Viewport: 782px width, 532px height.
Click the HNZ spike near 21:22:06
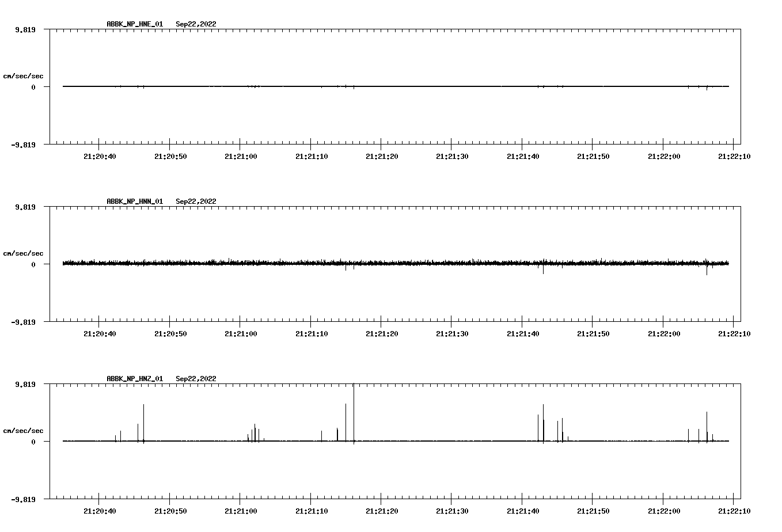click(707, 427)
